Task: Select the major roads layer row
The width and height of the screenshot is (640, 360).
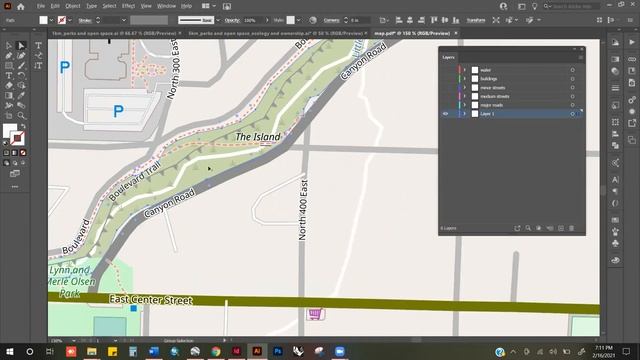Action: pyautogui.click(x=512, y=105)
